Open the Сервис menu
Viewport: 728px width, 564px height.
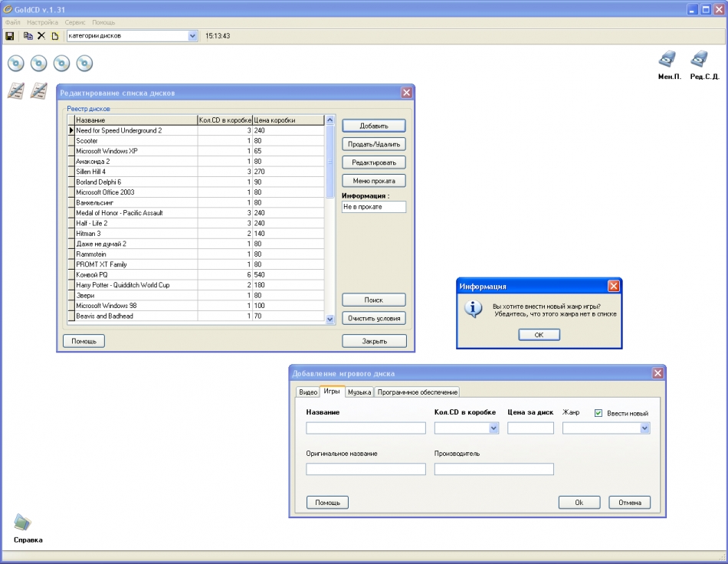(x=75, y=22)
